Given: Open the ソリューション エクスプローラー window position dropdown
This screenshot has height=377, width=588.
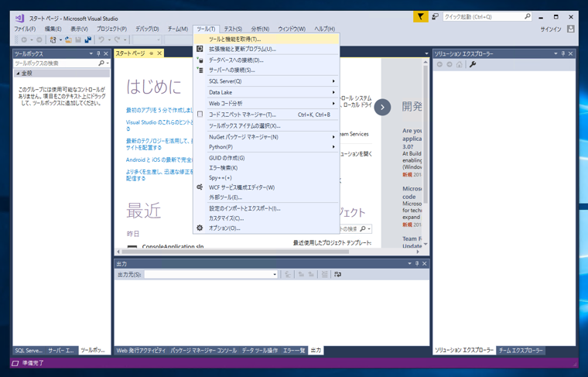Looking at the screenshot, I should click(x=556, y=53).
